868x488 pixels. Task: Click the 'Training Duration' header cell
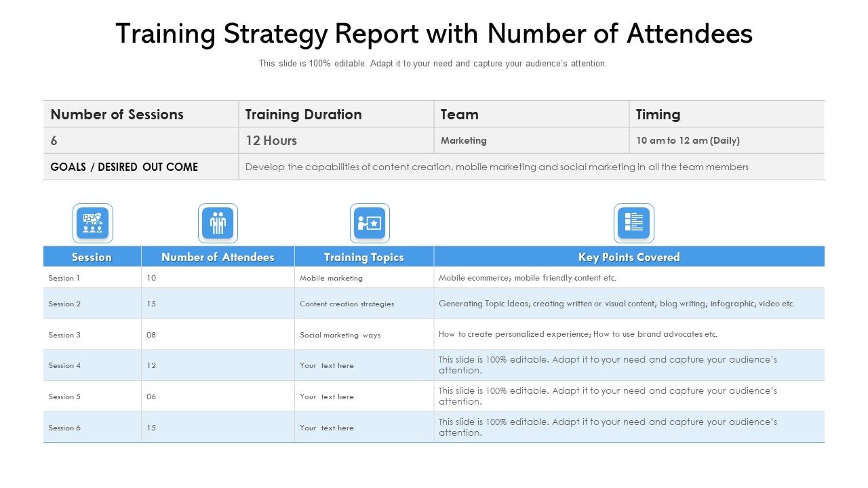pos(336,114)
